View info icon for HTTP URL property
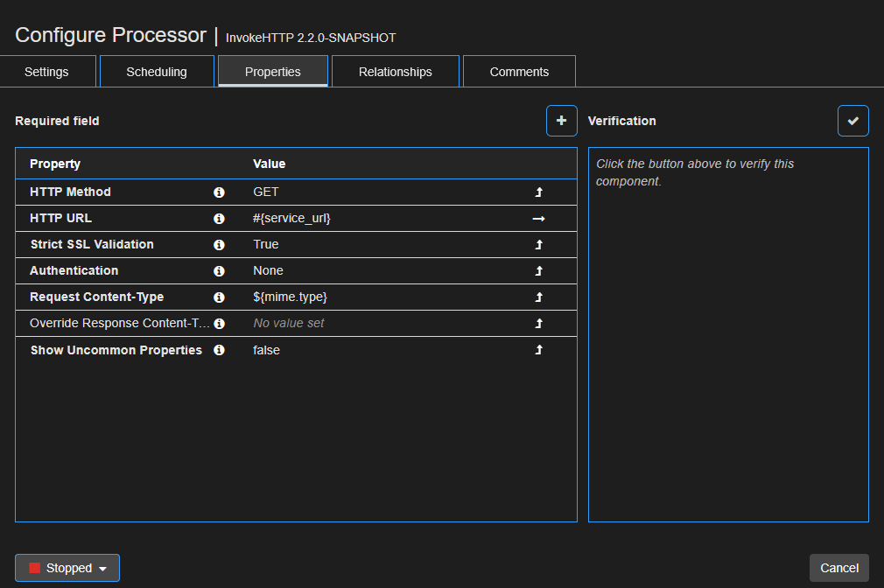 coord(219,218)
